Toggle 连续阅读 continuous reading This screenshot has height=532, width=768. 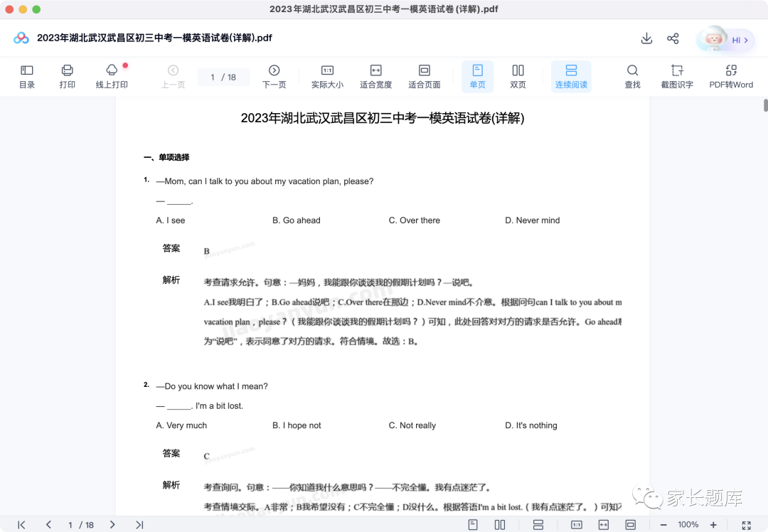tap(571, 76)
